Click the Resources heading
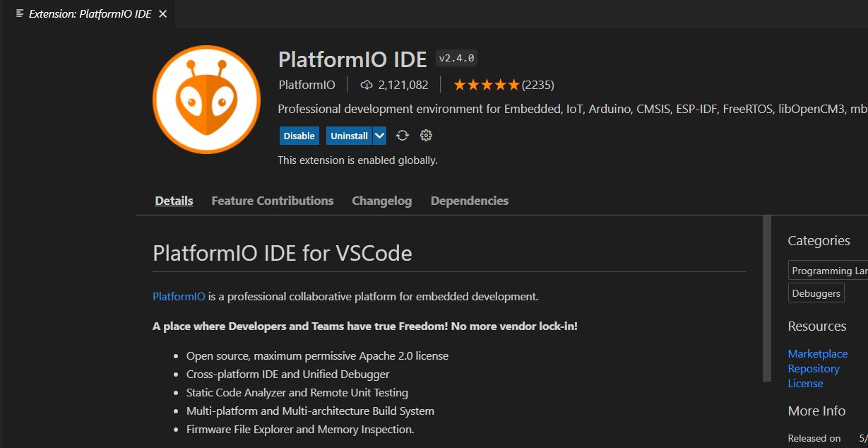 tap(817, 326)
